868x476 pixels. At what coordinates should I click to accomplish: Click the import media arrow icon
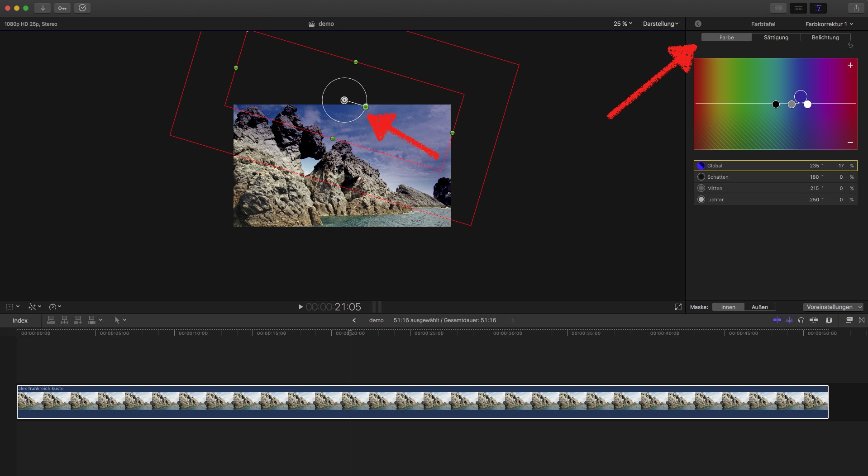click(x=43, y=8)
